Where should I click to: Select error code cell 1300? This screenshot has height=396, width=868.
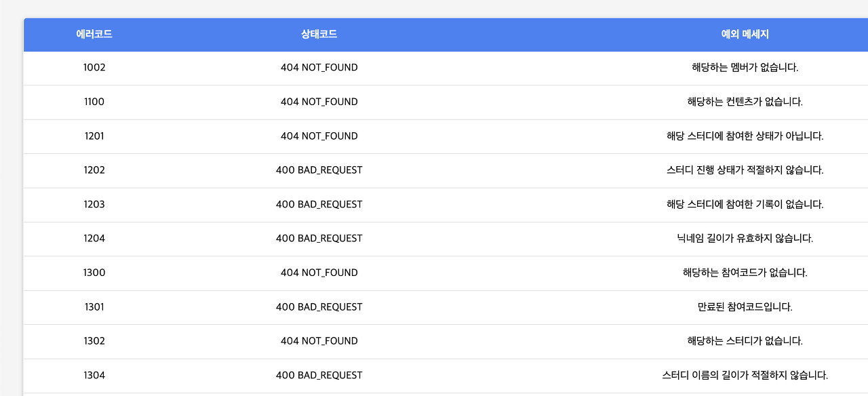(94, 273)
